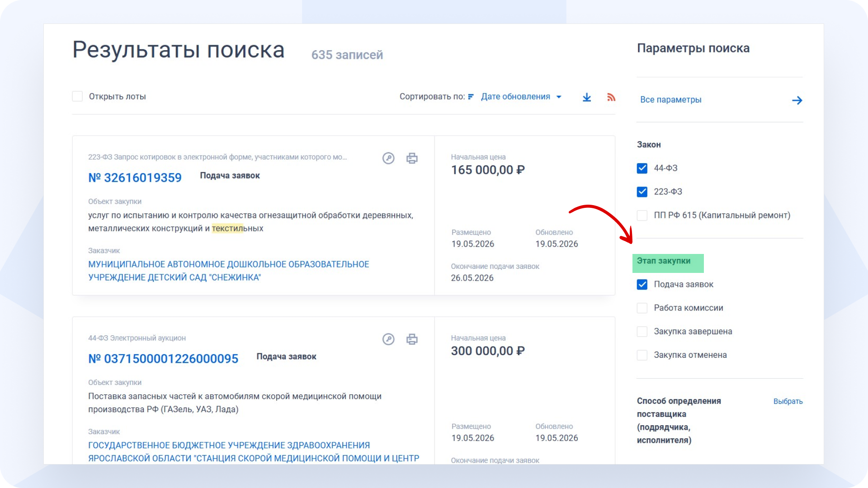Open customer СТАНЦИЯ СКОРОЙ МЕДИЦИНСКОЙ ПОМОЩИ link
Screen dimensions: 868x488
click(254, 452)
